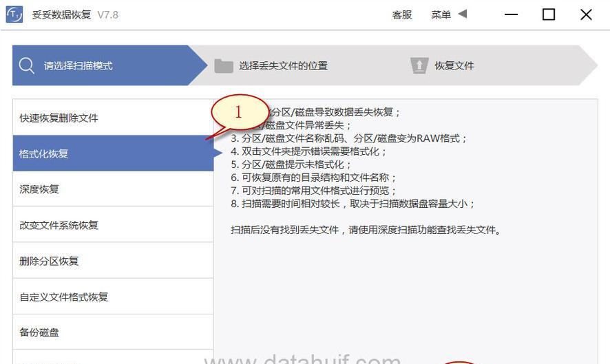This screenshot has width=610, height=364.
Task: Go to 选择丢失文件的位置 step
Action: click(x=283, y=66)
